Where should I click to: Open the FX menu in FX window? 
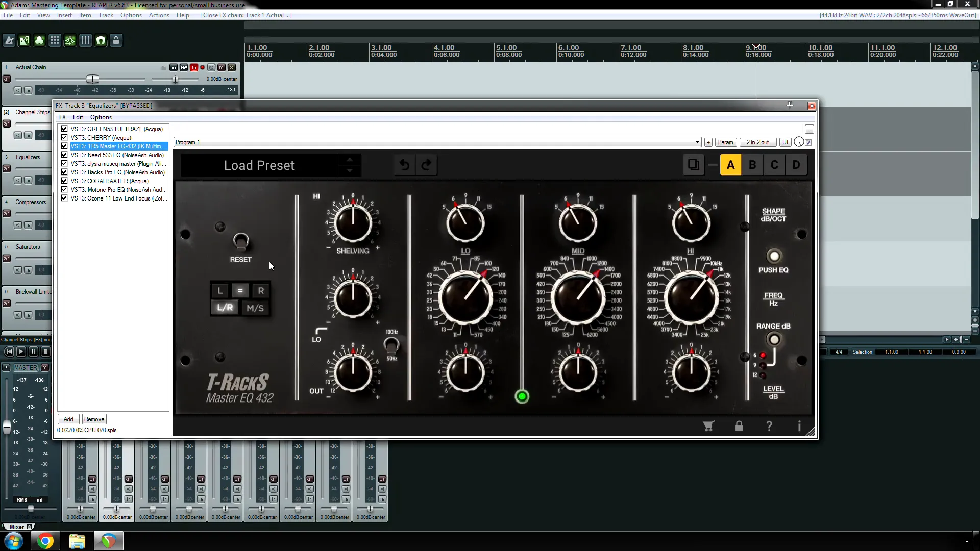(63, 117)
